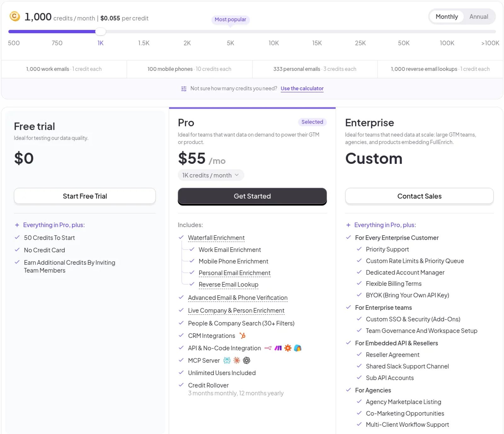The height and width of the screenshot is (434, 504).
Task: Open the Waterfall Enrichment tooltip link
Action: pyautogui.click(x=216, y=238)
